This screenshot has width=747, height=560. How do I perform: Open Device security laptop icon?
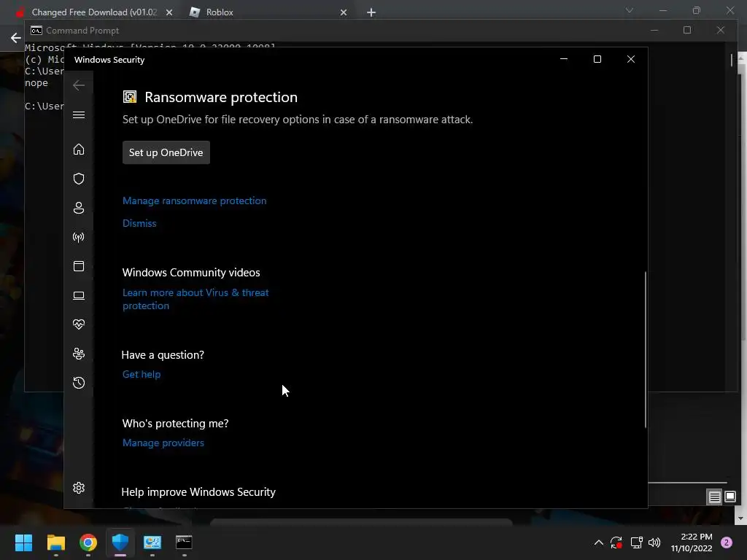pos(79,296)
